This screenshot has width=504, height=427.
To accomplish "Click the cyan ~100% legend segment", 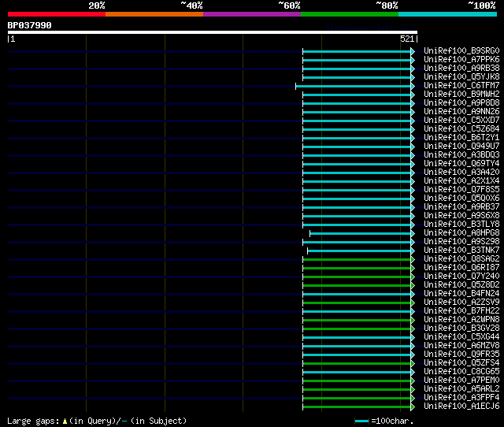I will [447, 14].
